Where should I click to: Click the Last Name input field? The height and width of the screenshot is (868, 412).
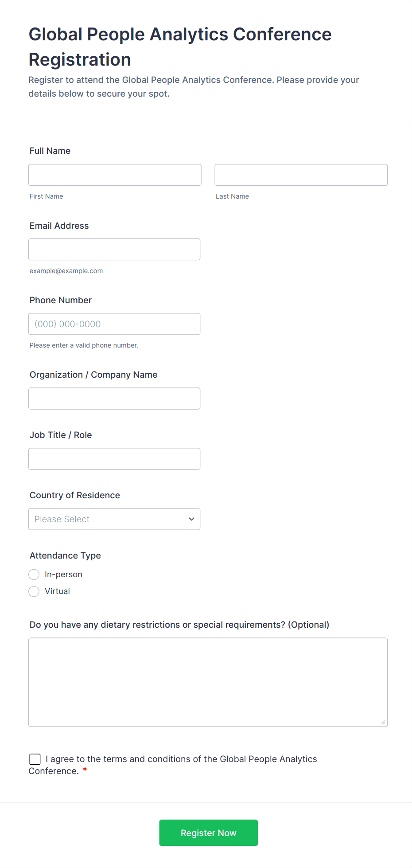(x=301, y=175)
